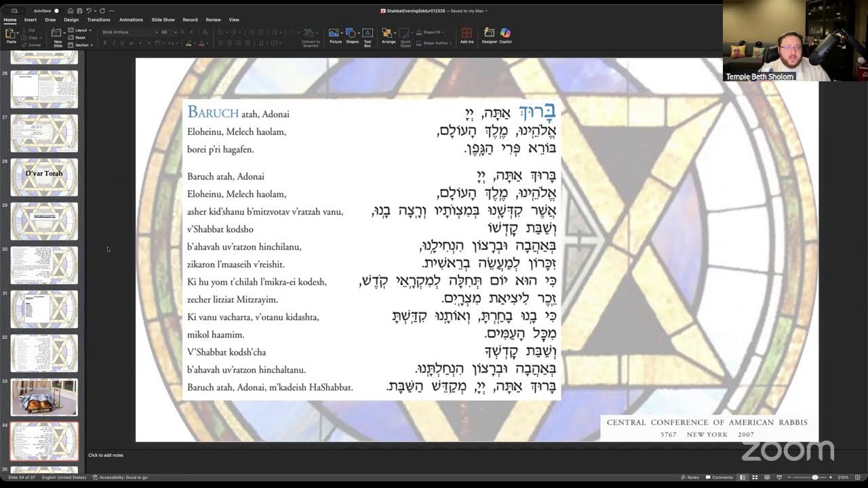Select slide 29 thumbnail
Screen dimensions: 868x488
pos(44,221)
